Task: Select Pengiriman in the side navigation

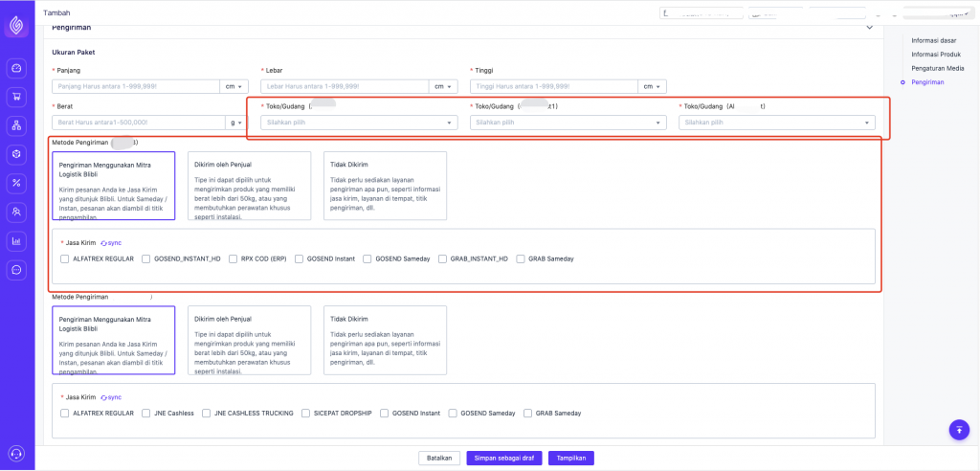Action: (927, 82)
